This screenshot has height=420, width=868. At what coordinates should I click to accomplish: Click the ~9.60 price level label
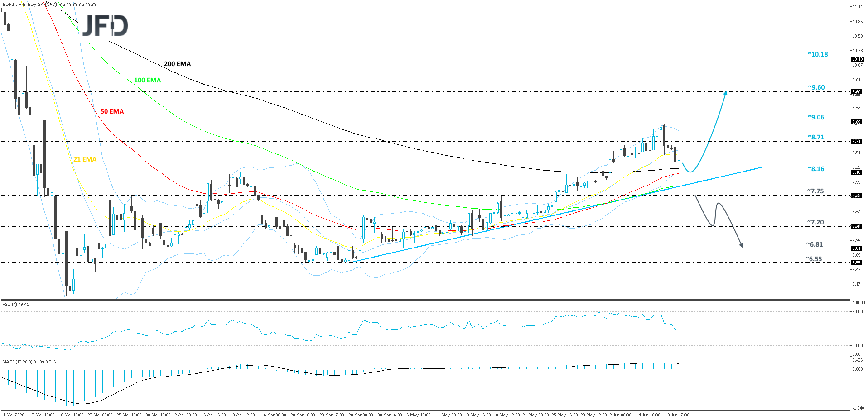816,87
